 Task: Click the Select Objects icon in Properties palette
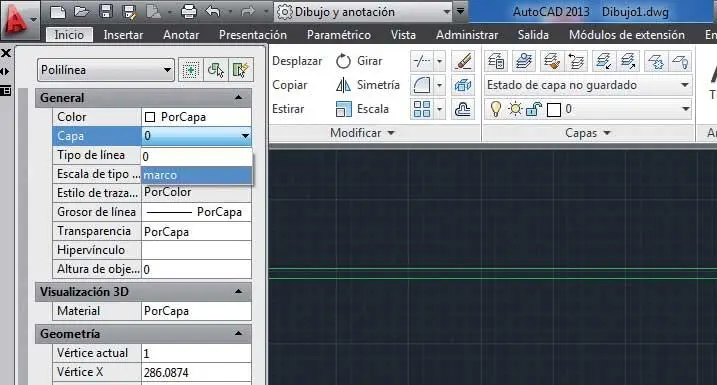pyautogui.click(x=215, y=70)
